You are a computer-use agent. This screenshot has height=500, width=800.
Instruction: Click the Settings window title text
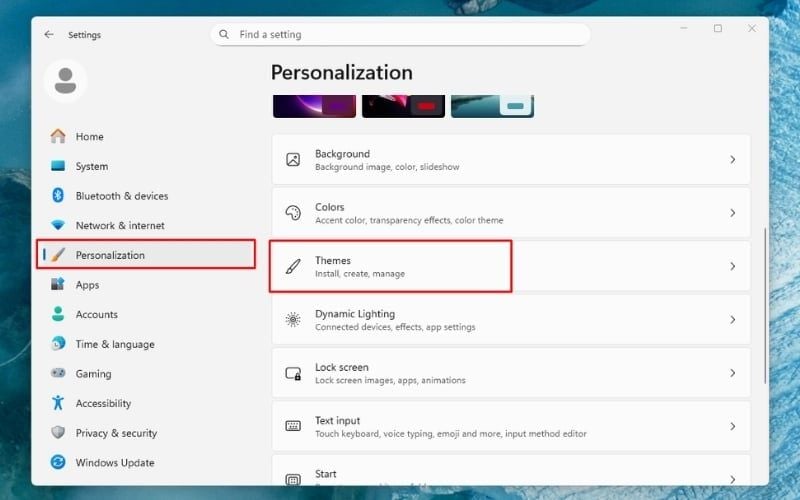[84, 35]
